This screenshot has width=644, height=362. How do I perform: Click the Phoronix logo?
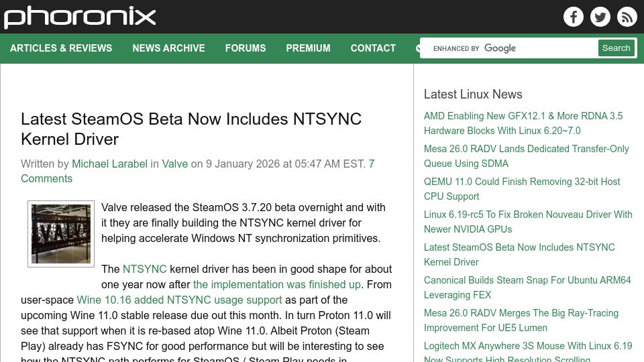tap(80, 17)
